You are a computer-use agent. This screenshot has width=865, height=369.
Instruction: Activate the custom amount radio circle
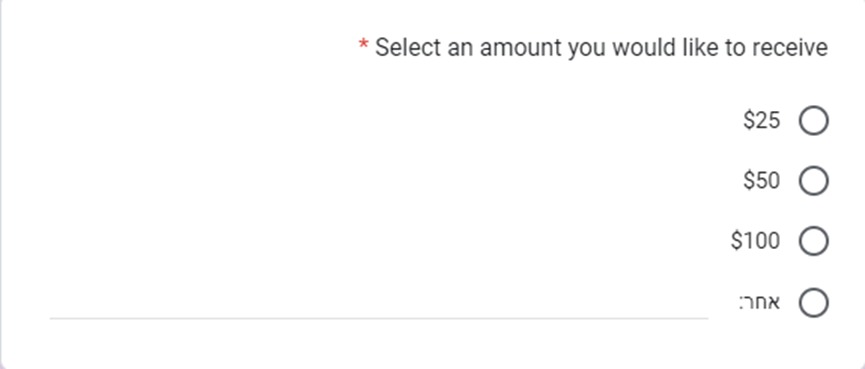(814, 303)
